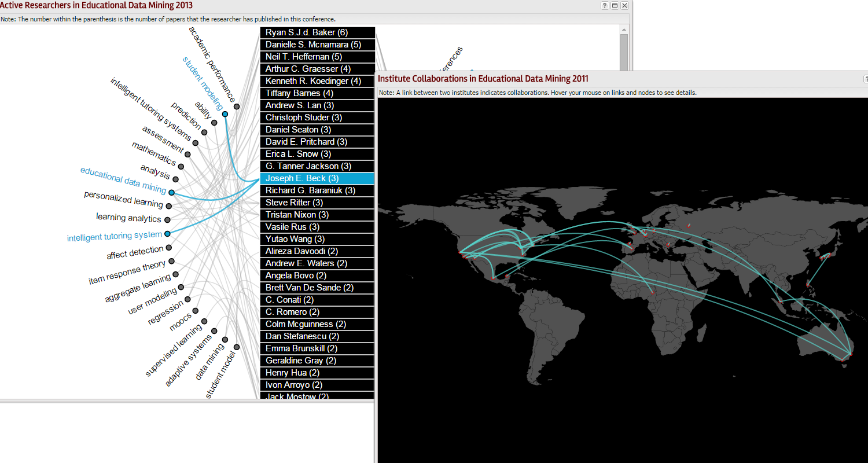Click the student modeling keyword node

click(x=225, y=114)
